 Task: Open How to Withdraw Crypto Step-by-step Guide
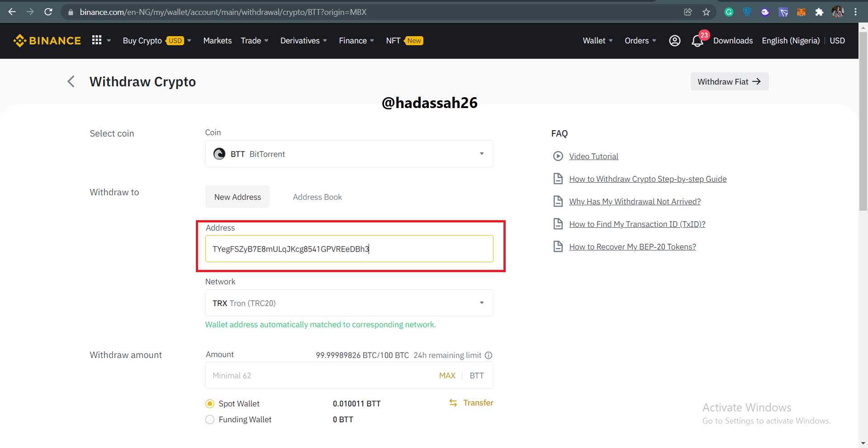click(x=648, y=179)
